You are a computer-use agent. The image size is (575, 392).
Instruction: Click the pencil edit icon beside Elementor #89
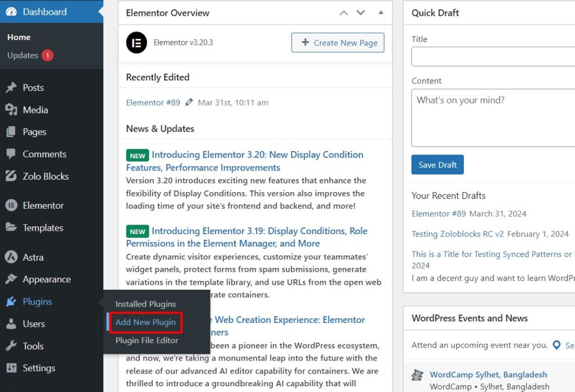tap(189, 102)
